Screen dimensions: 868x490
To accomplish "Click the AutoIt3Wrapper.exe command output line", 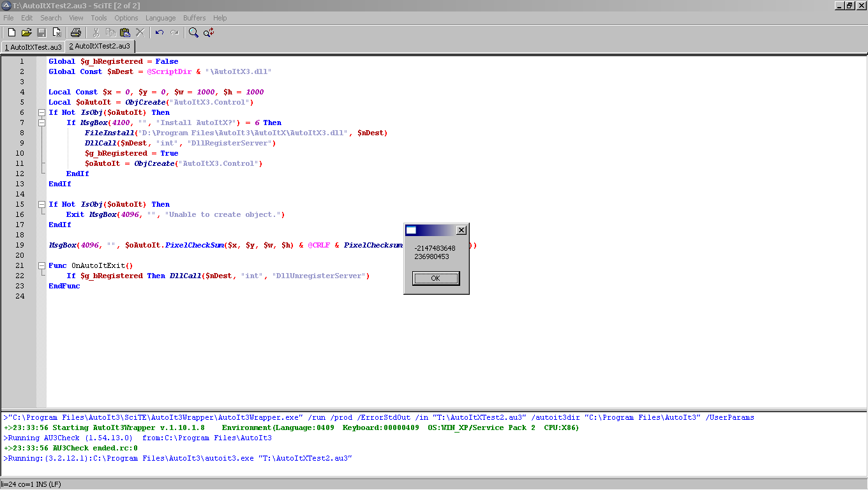I will (378, 417).
